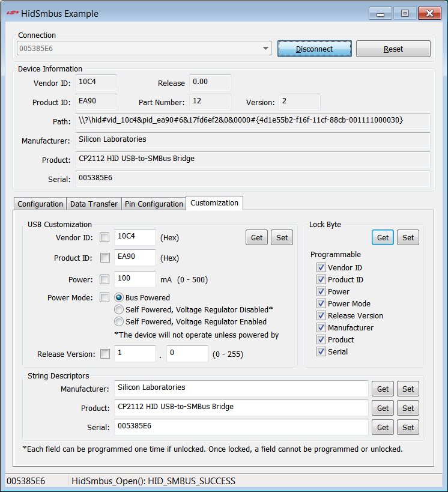Click the Part Number field
The image size is (448, 492).
pos(210,102)
